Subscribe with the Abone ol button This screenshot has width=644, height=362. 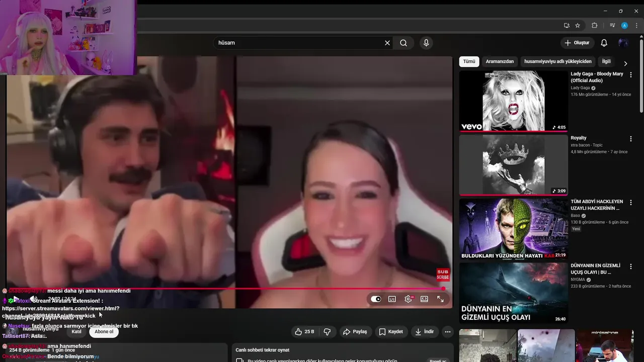click(x=104, y=332)
